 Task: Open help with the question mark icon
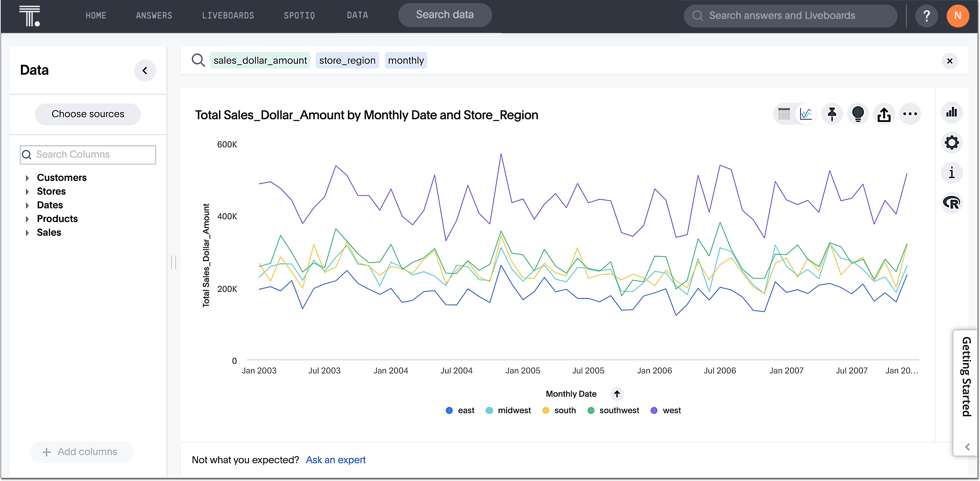tap(927, 16)
